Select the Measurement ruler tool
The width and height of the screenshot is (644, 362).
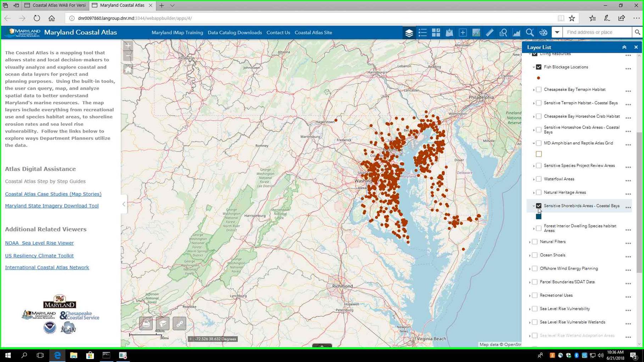pos(489,33)
